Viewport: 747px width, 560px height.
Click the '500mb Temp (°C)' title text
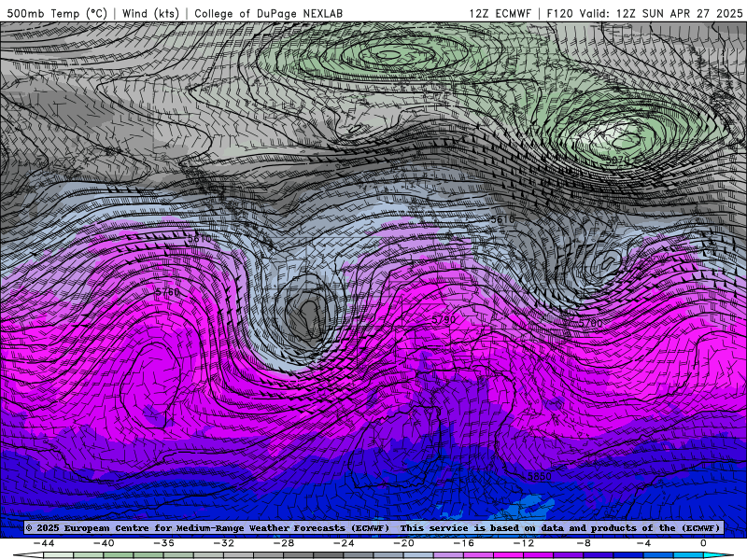[x=57, y=13]
